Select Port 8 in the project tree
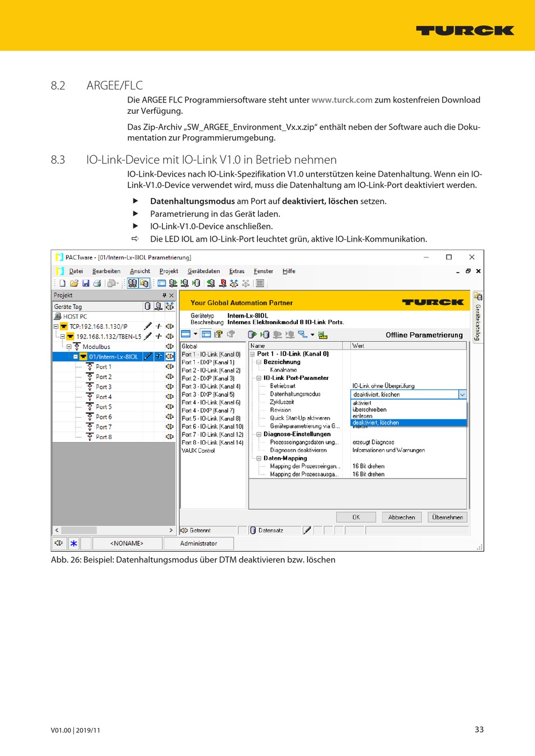 (x=104, y=437)
